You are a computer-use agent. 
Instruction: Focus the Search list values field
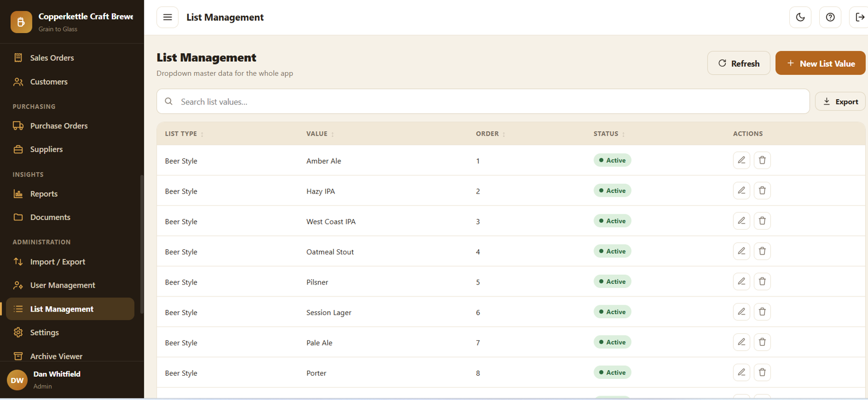click(x=483, y=102)
